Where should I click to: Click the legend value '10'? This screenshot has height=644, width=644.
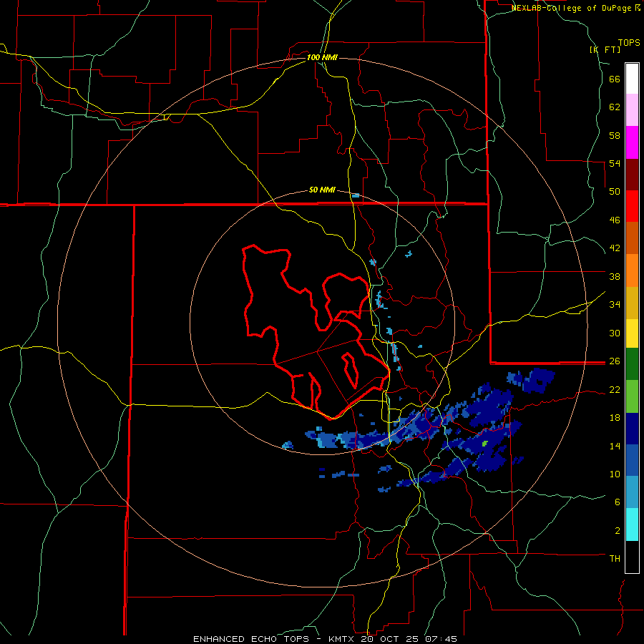[x=615, y=474]
